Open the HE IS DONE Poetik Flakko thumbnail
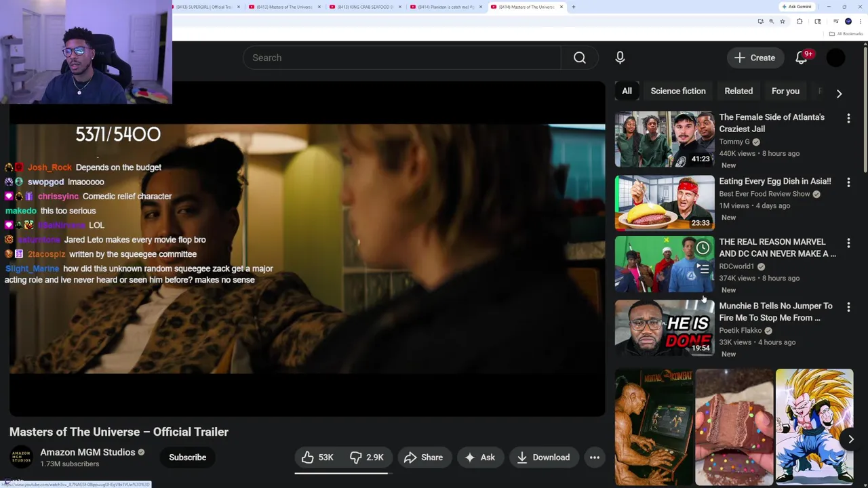Image resolution: width=868 pixels, height=488 pixels. (665, 328)
